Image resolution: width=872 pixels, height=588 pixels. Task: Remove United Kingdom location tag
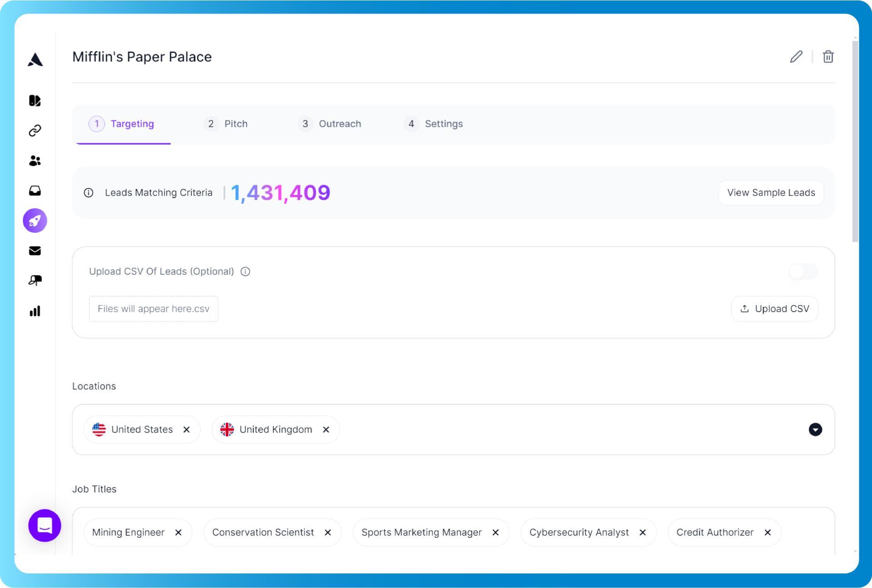[x=326, y=430]
